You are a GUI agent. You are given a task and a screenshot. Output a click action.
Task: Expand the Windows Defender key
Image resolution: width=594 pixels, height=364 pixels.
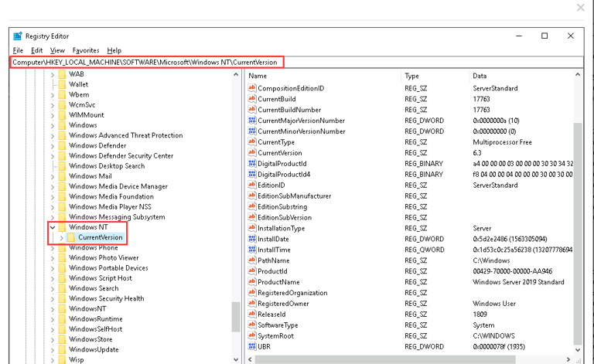coord(53,145)
